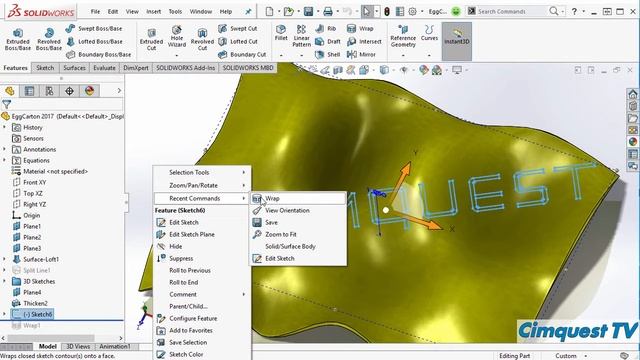Open the SOLIDWORKS Add-Ins tab
640x360 pixels.
pos(185,68)
